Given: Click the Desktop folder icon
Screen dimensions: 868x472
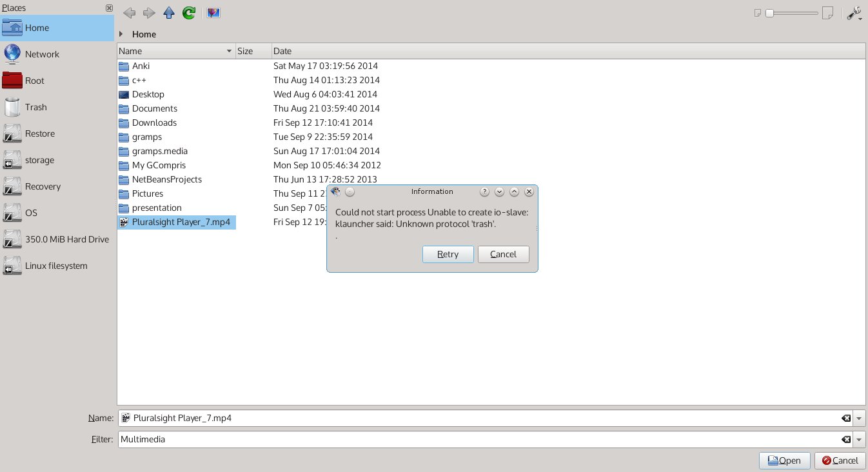Looking at the screenshot, I should point(124,94).
